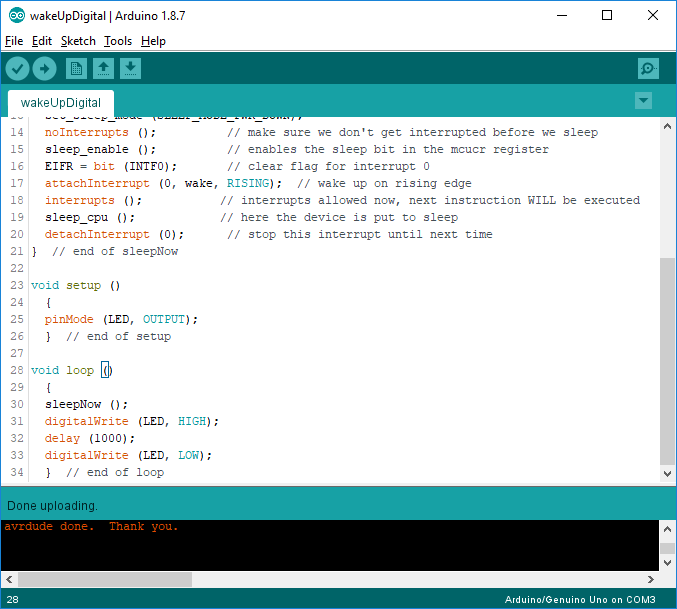Click 'interrupts' on line 18
The width and height of the screenshot is (677, 609).
[80, 200]
